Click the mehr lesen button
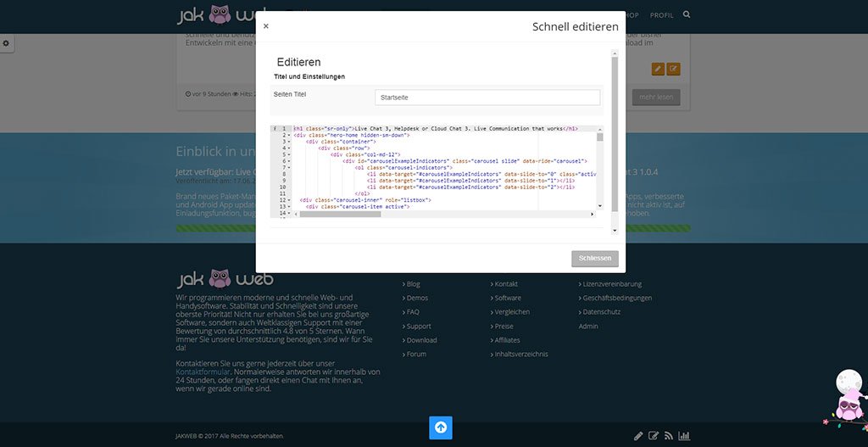Viewport: 868px width, 447px height. [656, 97]
